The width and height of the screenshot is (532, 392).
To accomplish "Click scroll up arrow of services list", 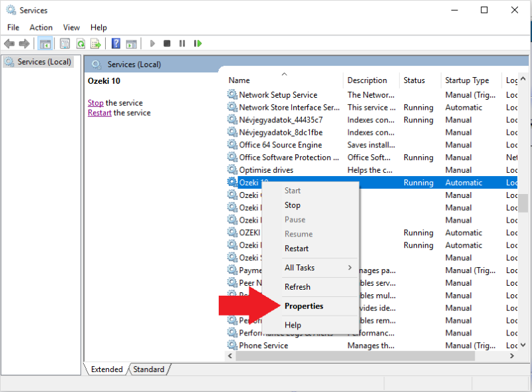I will 523,78.
